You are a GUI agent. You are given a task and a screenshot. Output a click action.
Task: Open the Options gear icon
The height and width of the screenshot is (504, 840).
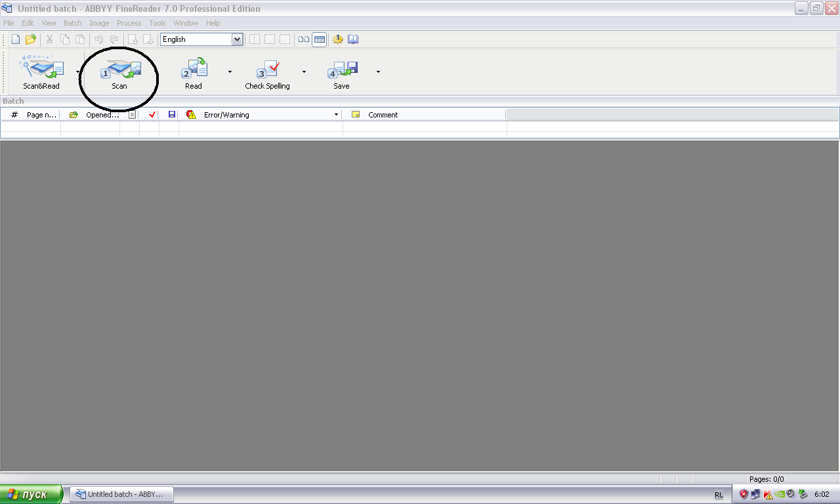[x=338, y=39]
